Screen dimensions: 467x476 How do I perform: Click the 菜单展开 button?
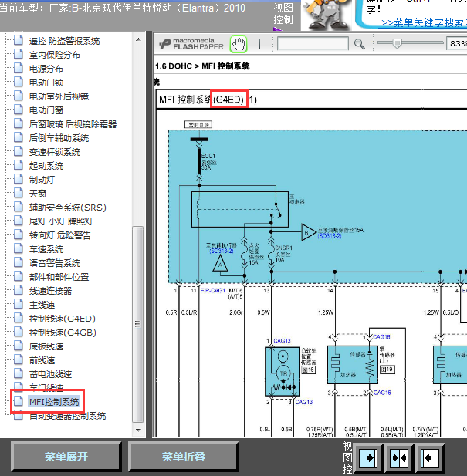point(66,457)
